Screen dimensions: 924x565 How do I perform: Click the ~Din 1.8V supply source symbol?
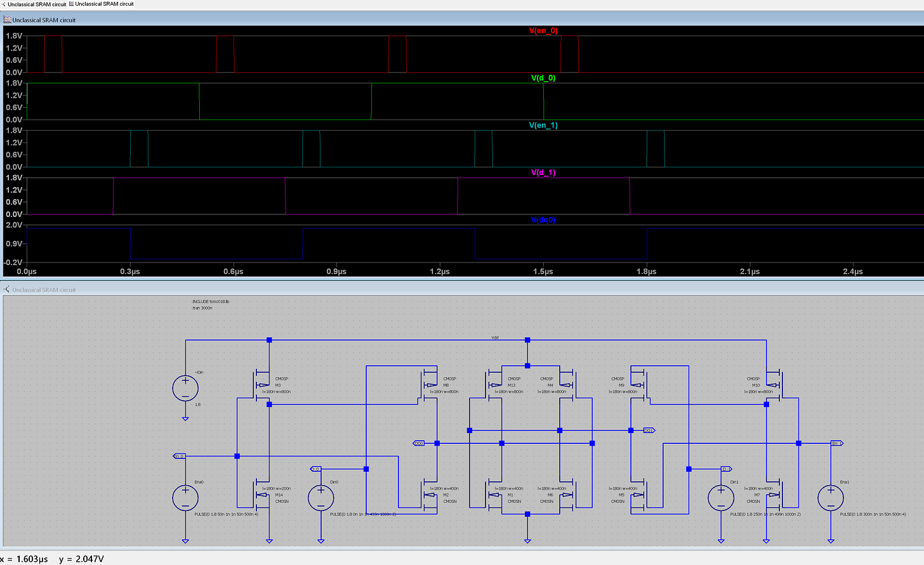[x=185, y=388]
